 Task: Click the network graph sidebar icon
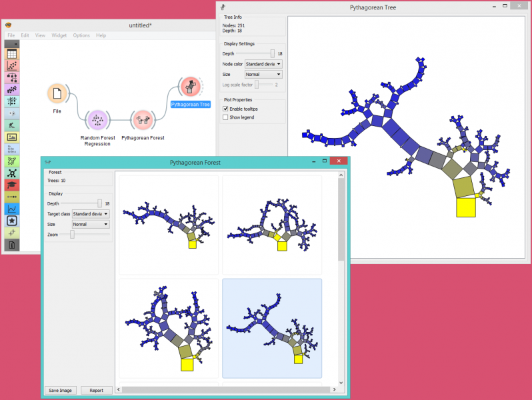coord(11,173)
